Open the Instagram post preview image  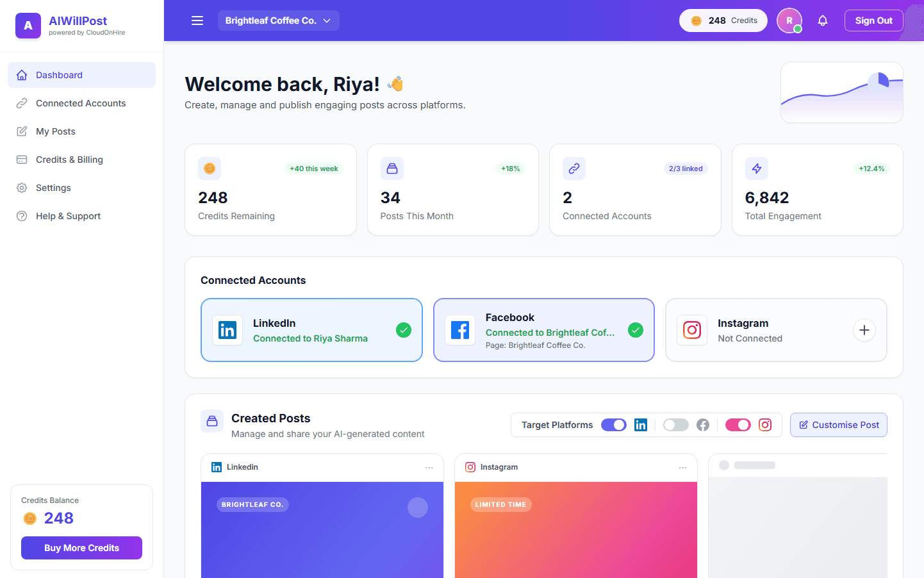point(576,530)
